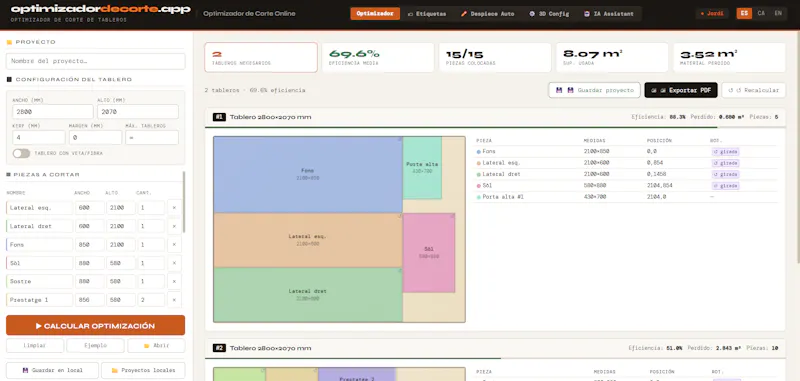Click the #2 board number badge

pyautogui.click(x=219, y=348)
